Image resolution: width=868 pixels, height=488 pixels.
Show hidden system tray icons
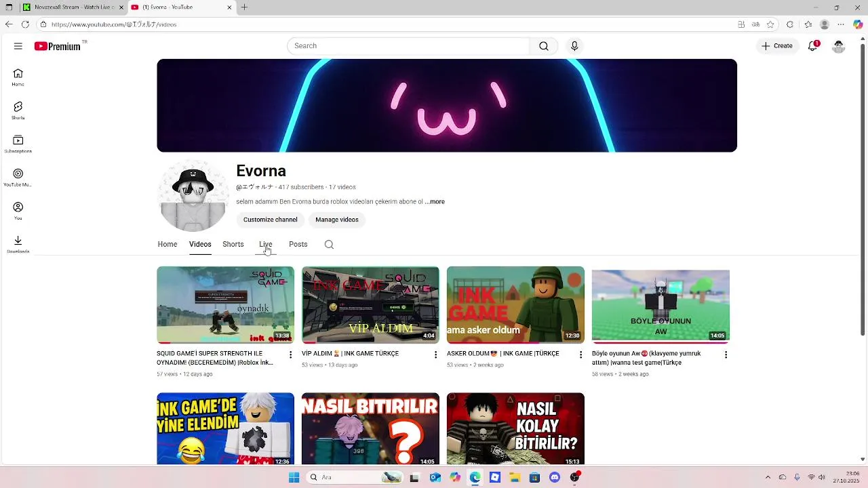(768, 478)
